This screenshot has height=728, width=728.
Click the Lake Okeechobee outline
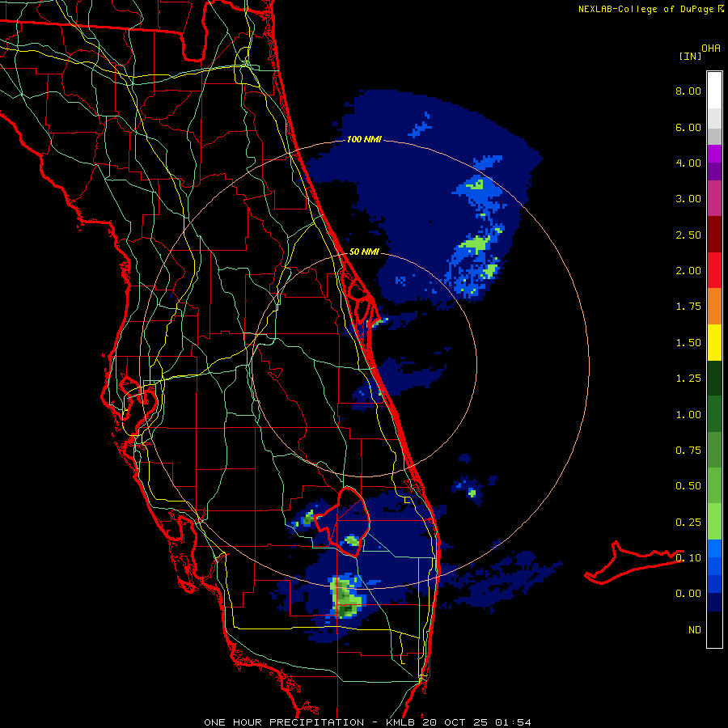click(x=343, y=522)
